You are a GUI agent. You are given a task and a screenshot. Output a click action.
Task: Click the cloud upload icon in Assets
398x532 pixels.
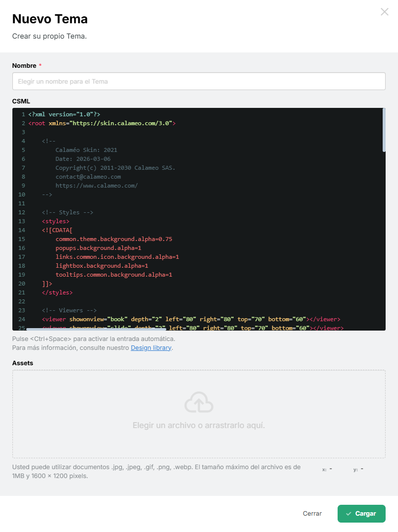[199, 402]
